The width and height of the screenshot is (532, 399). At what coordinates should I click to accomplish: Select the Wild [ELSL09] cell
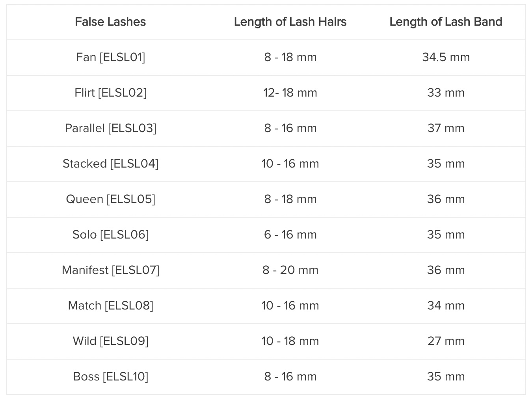[110, 341]
